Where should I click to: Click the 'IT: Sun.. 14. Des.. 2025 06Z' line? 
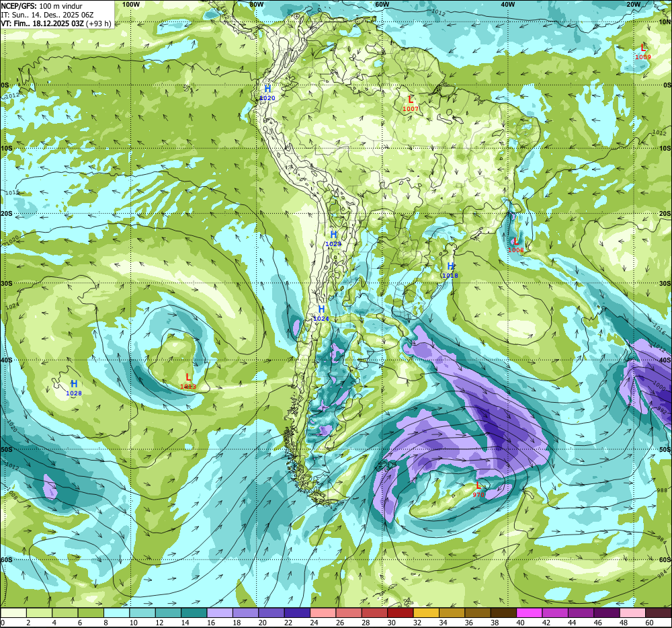click(47, 15)
